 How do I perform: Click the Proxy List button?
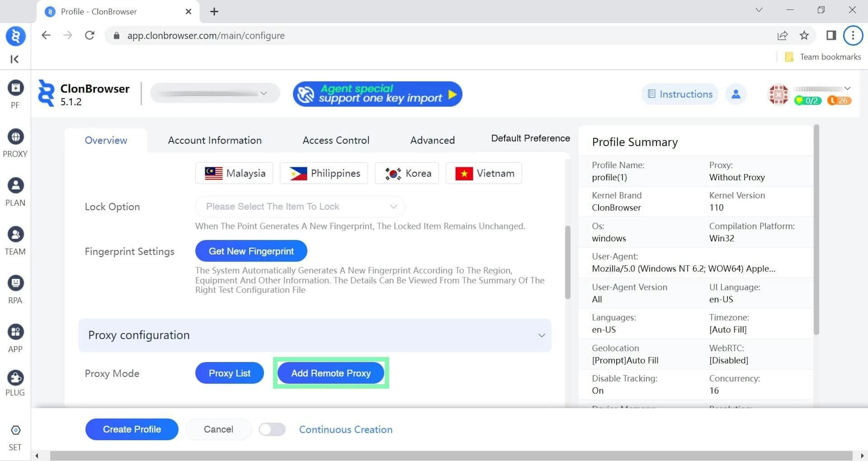[229, 373]
